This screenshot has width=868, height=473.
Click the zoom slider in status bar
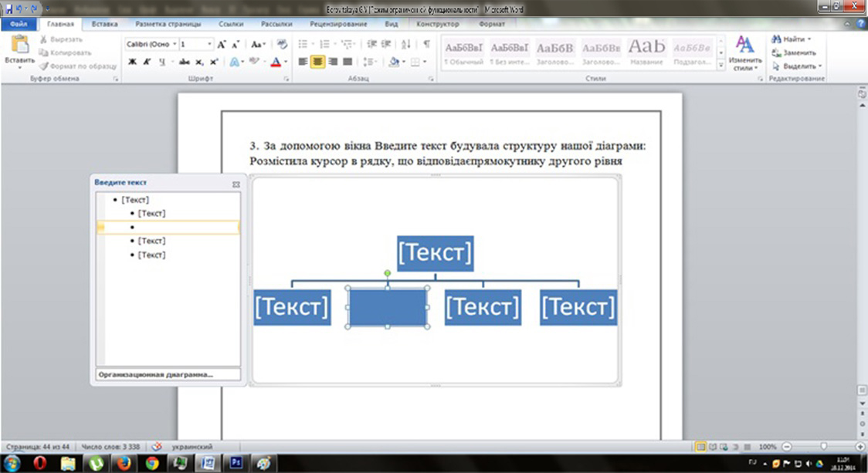click(x=823, y=447)
